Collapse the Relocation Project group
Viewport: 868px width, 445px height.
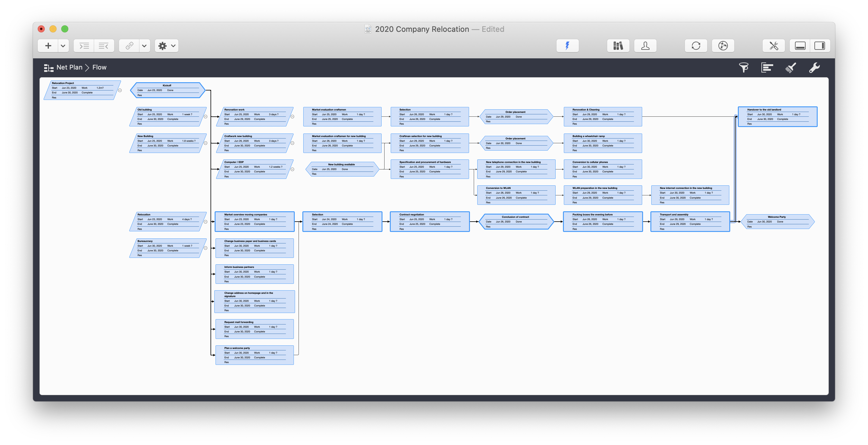[x=120, y=90]
